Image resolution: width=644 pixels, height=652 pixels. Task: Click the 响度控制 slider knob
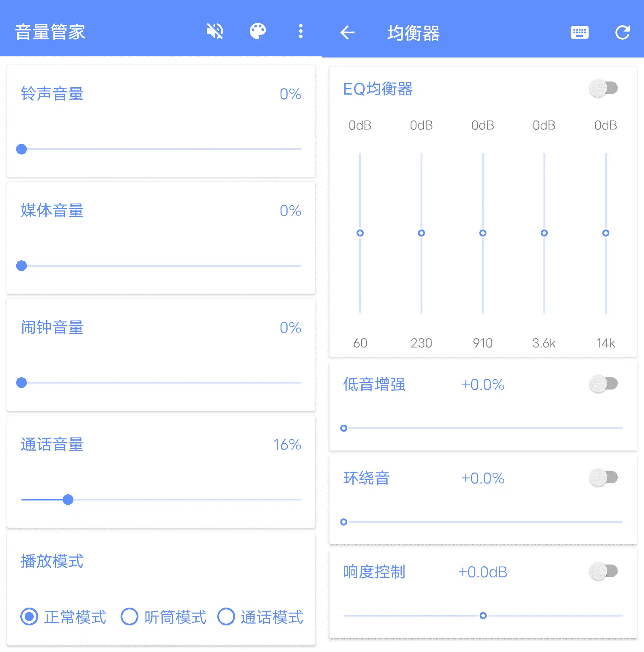[x=483, y=616]
